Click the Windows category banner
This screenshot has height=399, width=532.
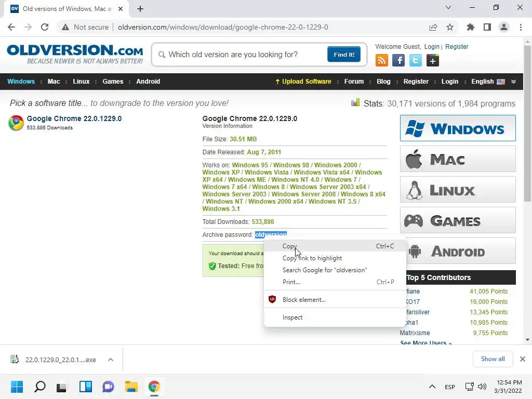point(458,128)
